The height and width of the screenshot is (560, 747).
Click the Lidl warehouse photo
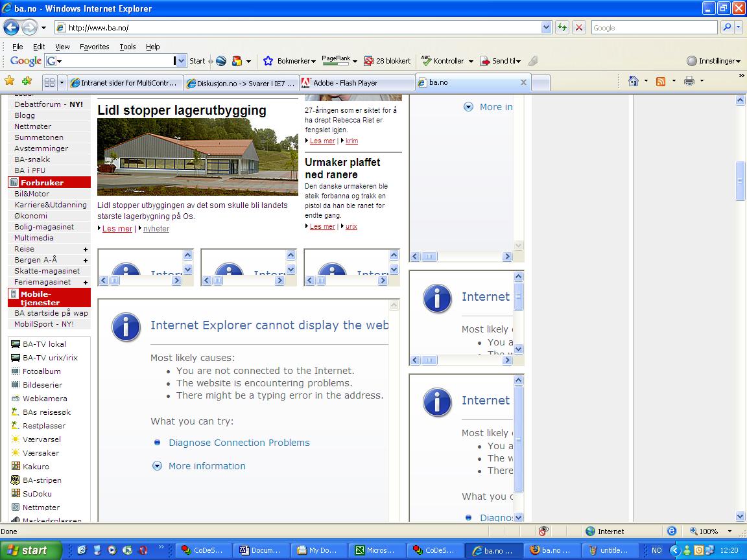pyautogui.click(x=198, y=157)
